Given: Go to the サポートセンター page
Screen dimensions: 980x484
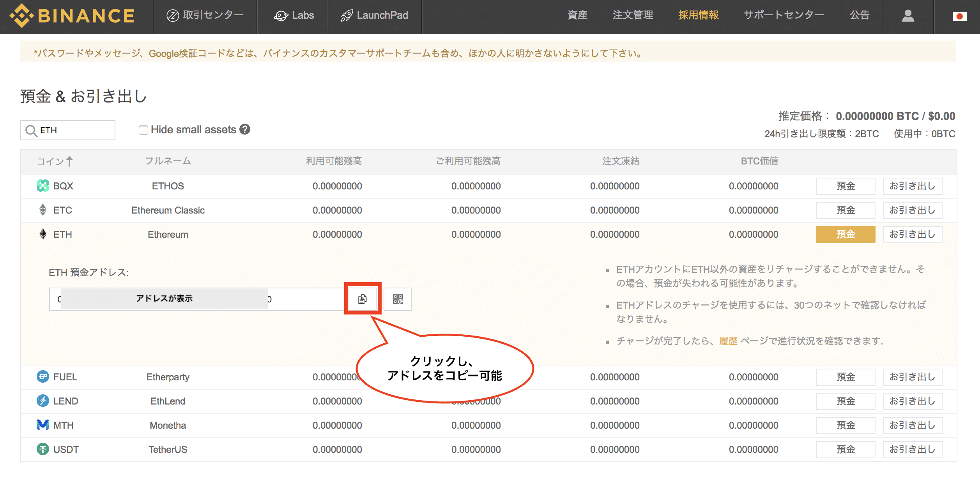Looking at the screenshot, I should tap(784, 15).
